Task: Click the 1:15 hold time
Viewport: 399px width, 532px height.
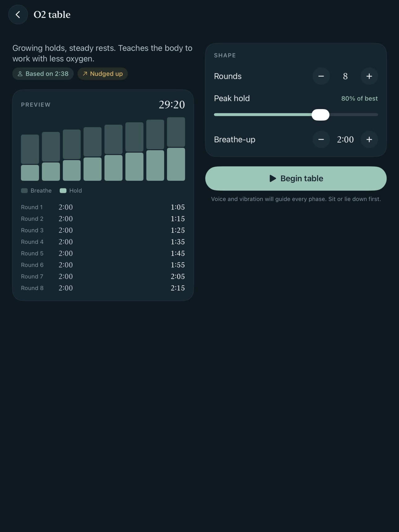Action: 178,219
